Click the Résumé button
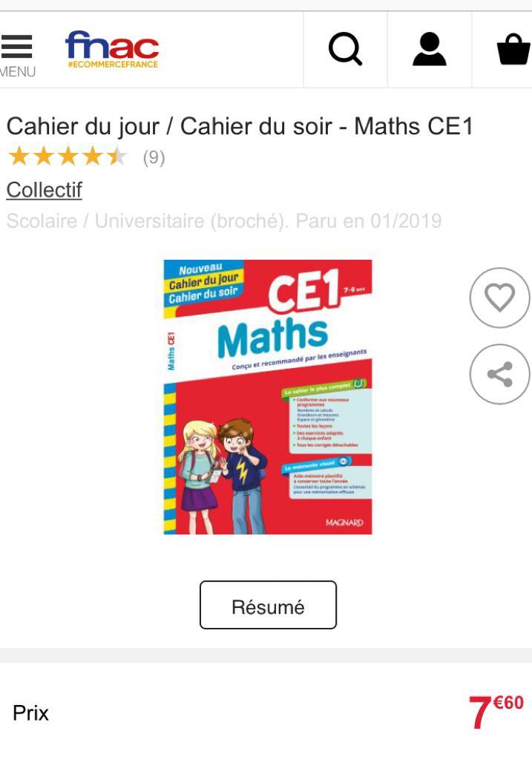532x760 pixels. [268, 605]
